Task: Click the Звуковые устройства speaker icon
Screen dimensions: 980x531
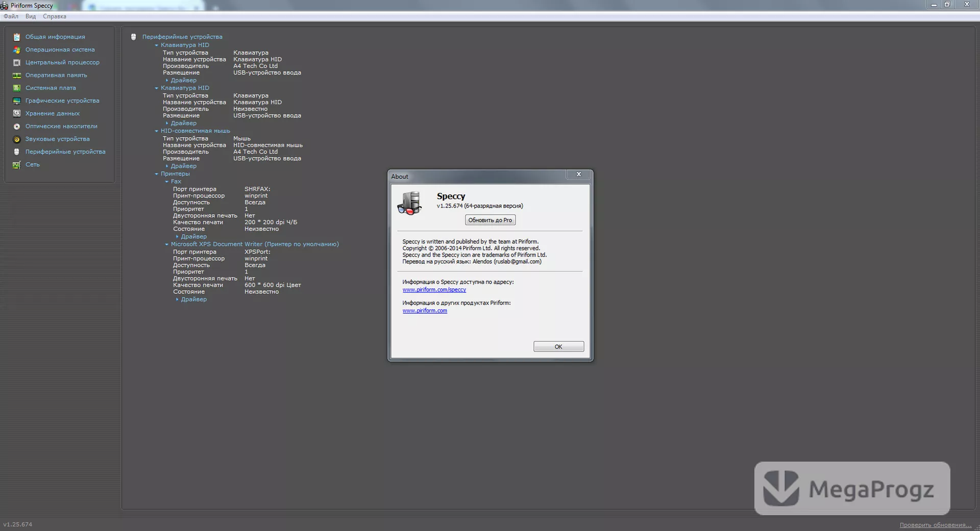Action: click(17, 139)
